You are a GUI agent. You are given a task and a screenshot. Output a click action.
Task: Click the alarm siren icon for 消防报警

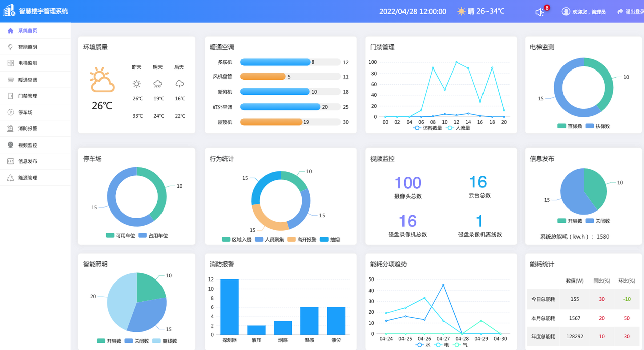pyautogui.click(x=10, y=128)
